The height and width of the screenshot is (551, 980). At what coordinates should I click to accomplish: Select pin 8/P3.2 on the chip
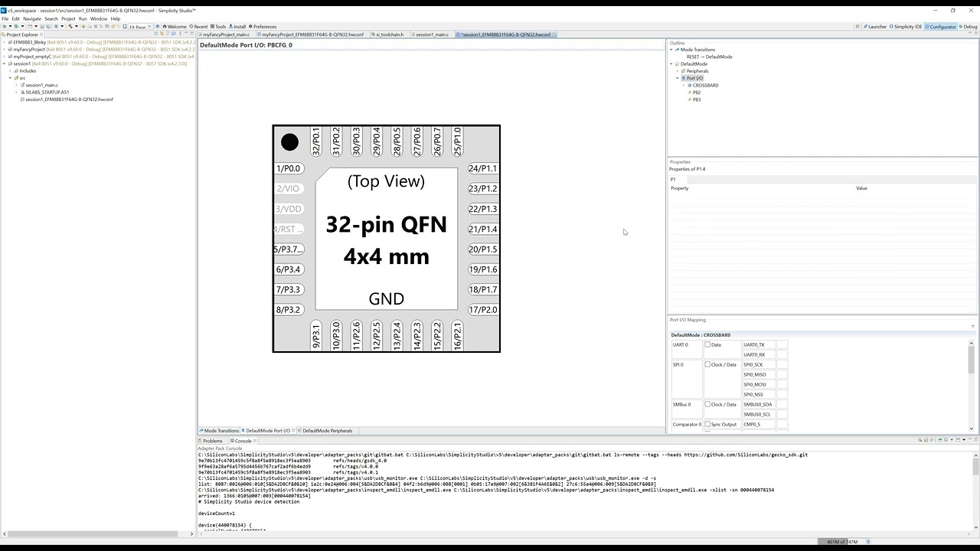(x=289, y=310)
